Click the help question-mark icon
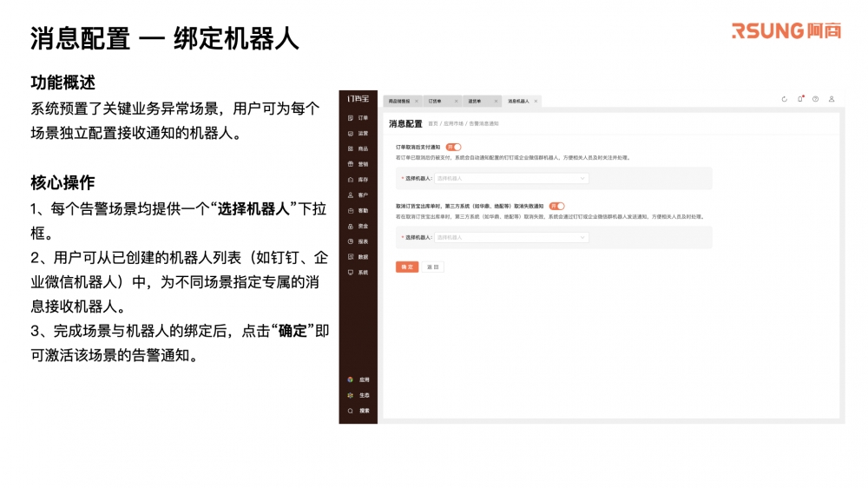868x488 pixels. point(815,99)
